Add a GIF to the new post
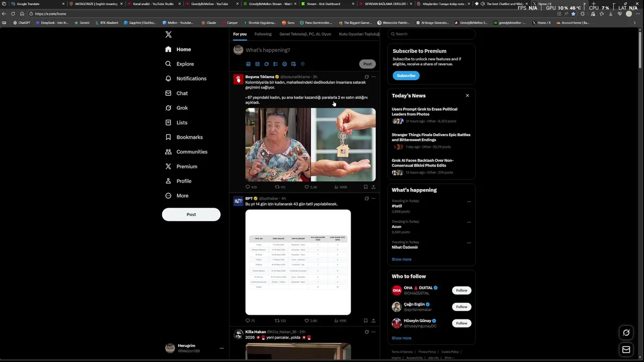644x362 pixels. 257,64
